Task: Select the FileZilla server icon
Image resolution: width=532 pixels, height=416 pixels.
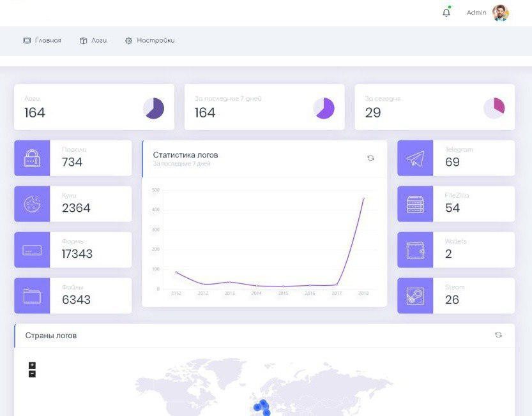Action: (415, 204)
